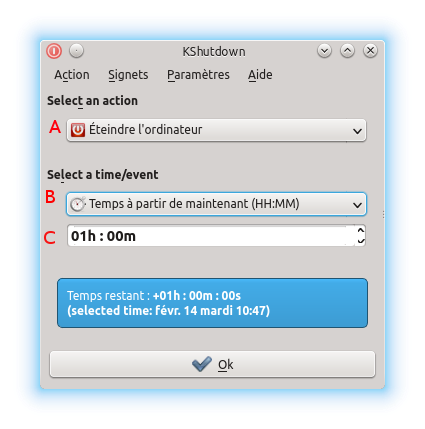Open the Signets menu

tap(128, 75)
